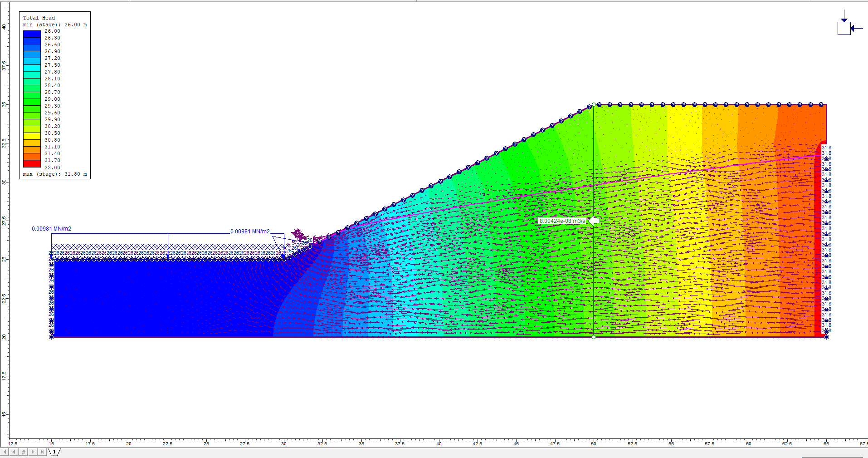This screenshot has height=458, width=868.
Task: Click the 8.00424e-08 m3/s discharge label
Action: click(562, 221)
